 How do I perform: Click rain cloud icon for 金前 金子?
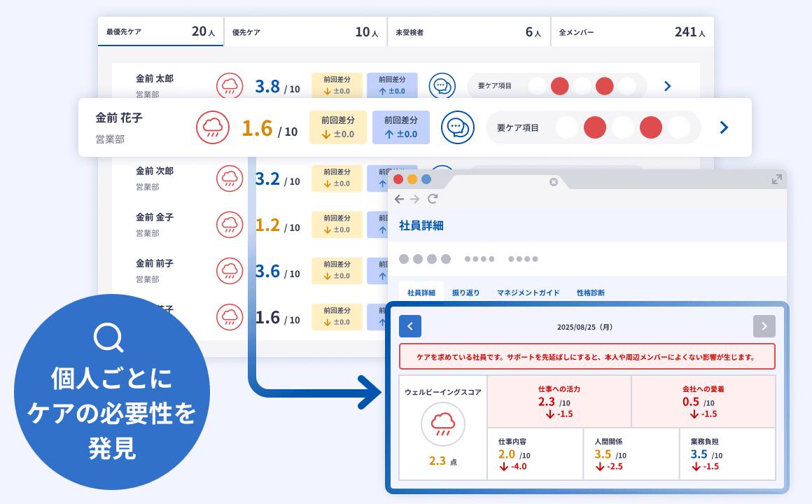point(230,224)
